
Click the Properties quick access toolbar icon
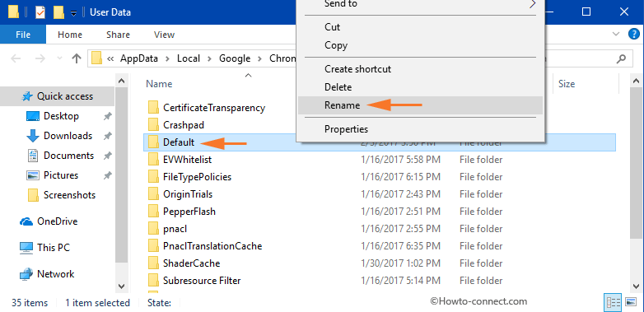[x=40, y=12]
